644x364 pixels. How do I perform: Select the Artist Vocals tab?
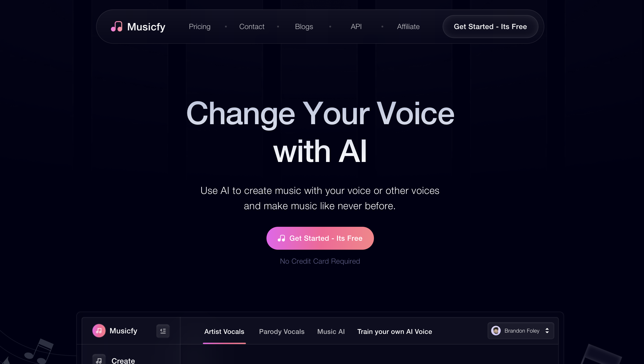click(x=224, y=331)
